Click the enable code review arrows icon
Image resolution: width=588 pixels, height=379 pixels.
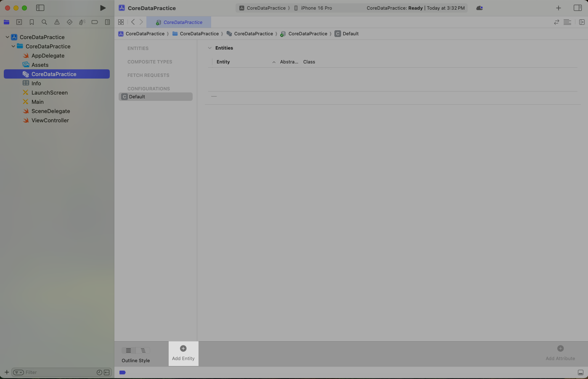point(556,22)
